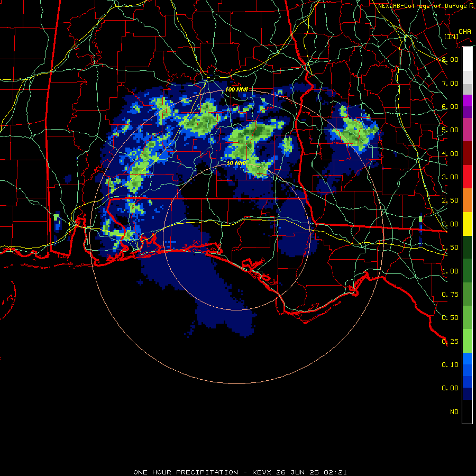This screenshot has width=476, height=476.
Task: Click the 2.50 legend value
Action: 450,200
